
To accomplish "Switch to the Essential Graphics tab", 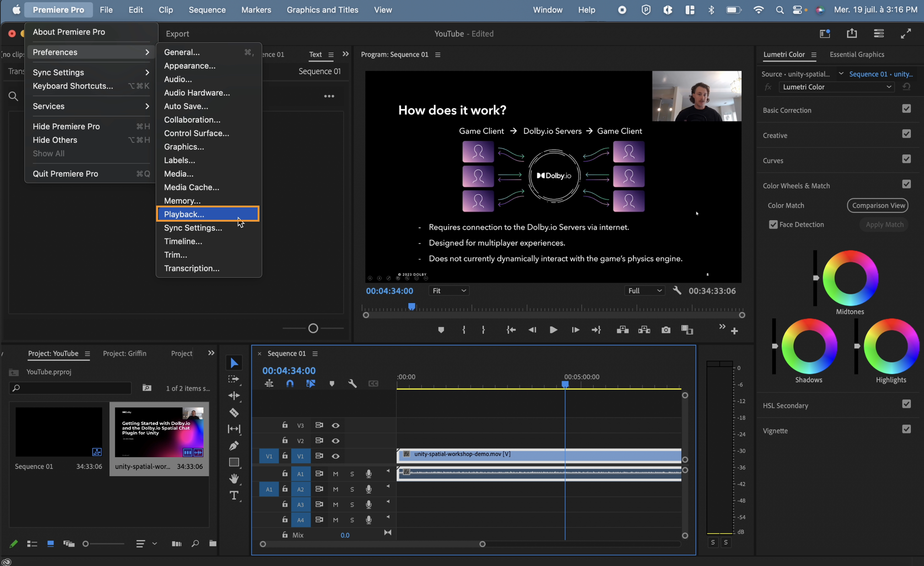I will (x=857, y=54).
